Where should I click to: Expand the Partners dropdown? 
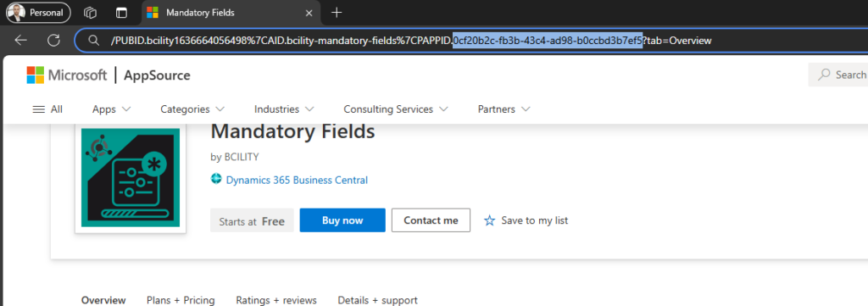click(x=504, y=109)
